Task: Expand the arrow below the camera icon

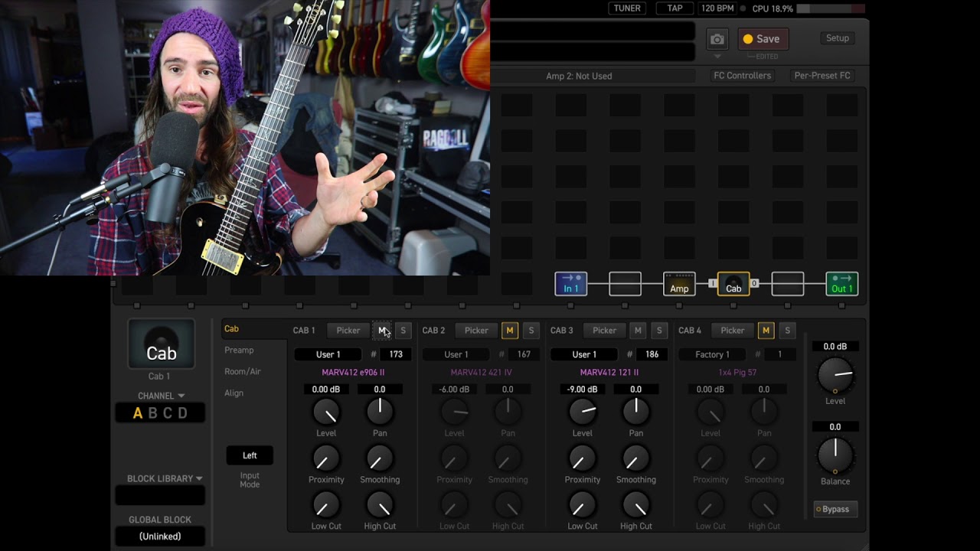Action: (x=717, y=57)
